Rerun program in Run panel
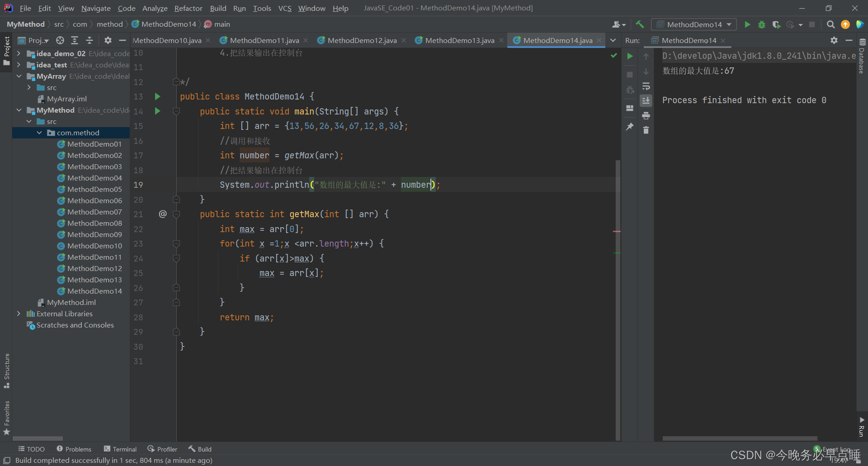 pos(630,56)
